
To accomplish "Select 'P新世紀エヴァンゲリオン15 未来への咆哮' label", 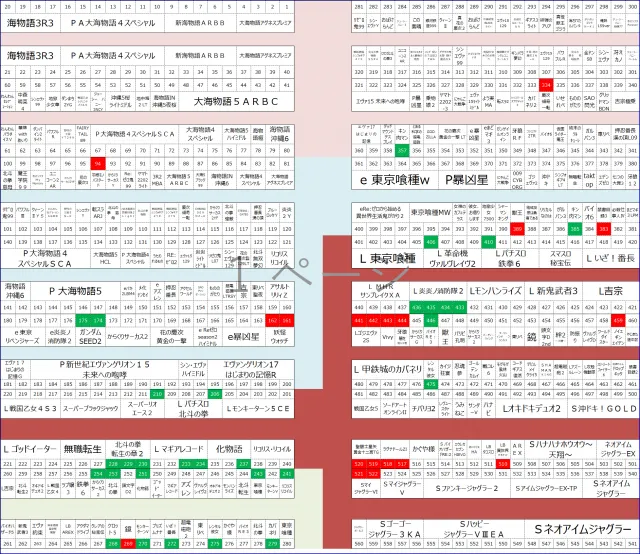I will pos(104,369).
